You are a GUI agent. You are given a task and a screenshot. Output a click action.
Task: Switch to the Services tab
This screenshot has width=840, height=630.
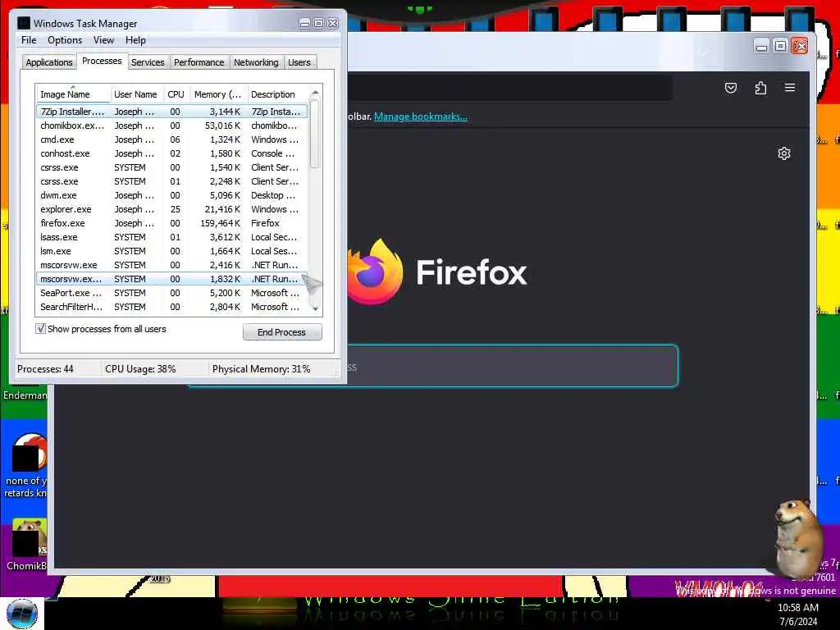tap(148, 62)
